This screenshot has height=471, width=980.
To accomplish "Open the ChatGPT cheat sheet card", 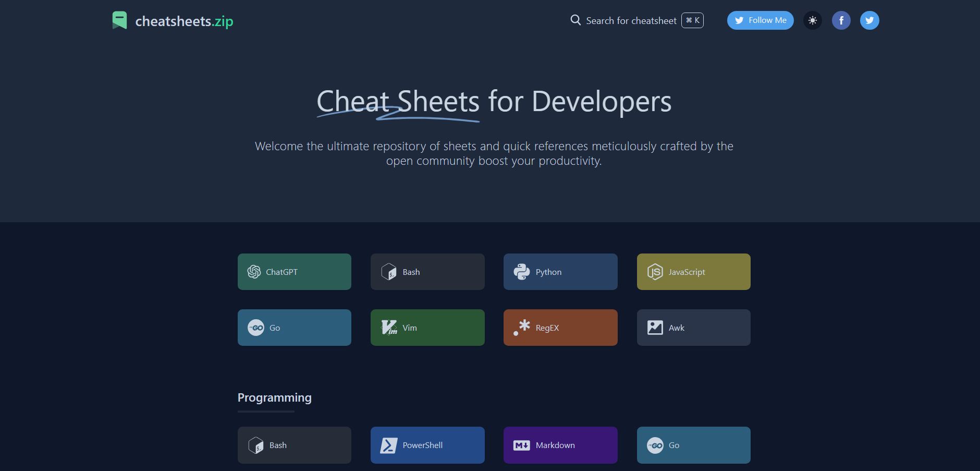I will (x=295, y=272).
